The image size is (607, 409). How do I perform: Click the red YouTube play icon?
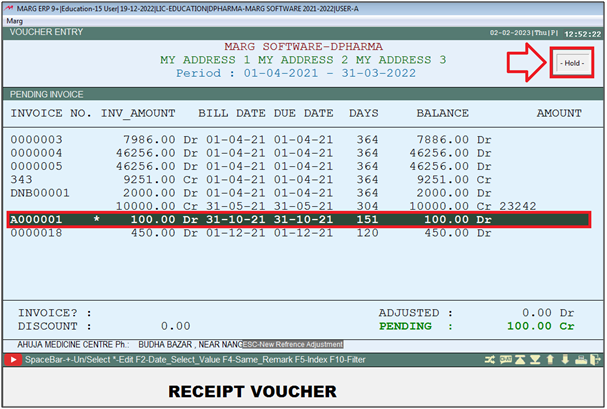coord(13,360)
